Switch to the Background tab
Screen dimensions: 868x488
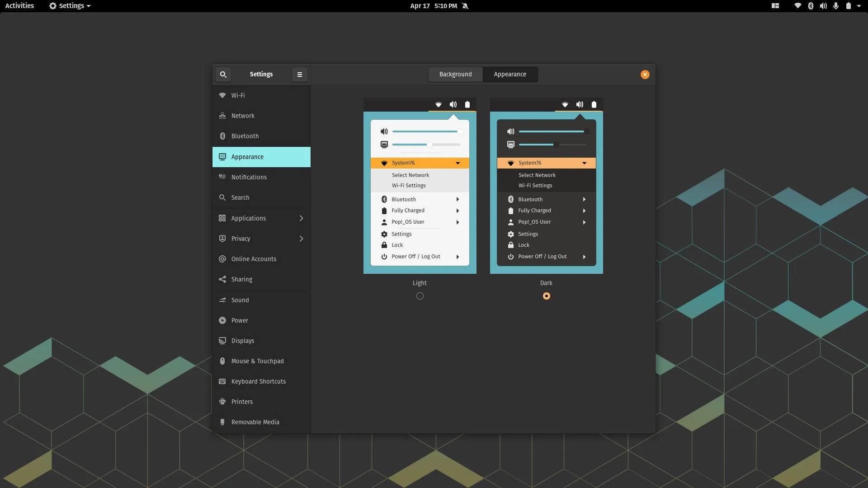(455, 75)
